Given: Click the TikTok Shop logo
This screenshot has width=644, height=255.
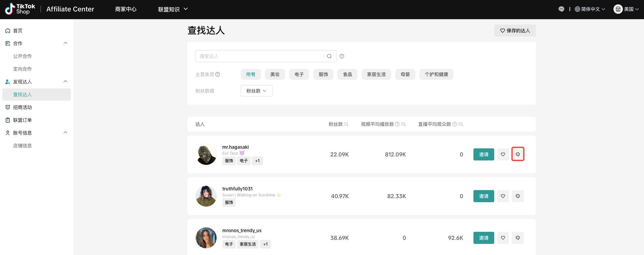Looking at the screenshot, I should click(x=20, y=9).
